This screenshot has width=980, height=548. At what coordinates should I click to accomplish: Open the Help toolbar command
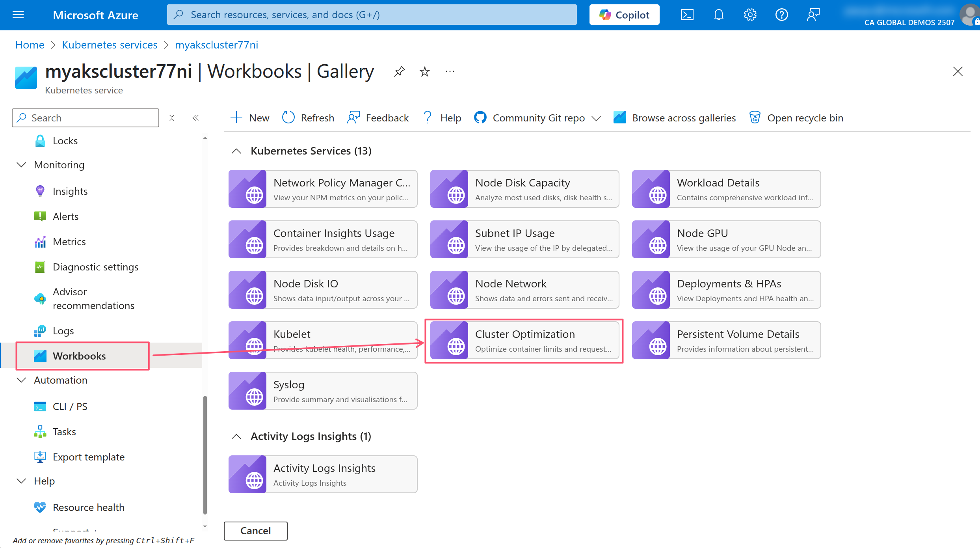coord(442,118)
